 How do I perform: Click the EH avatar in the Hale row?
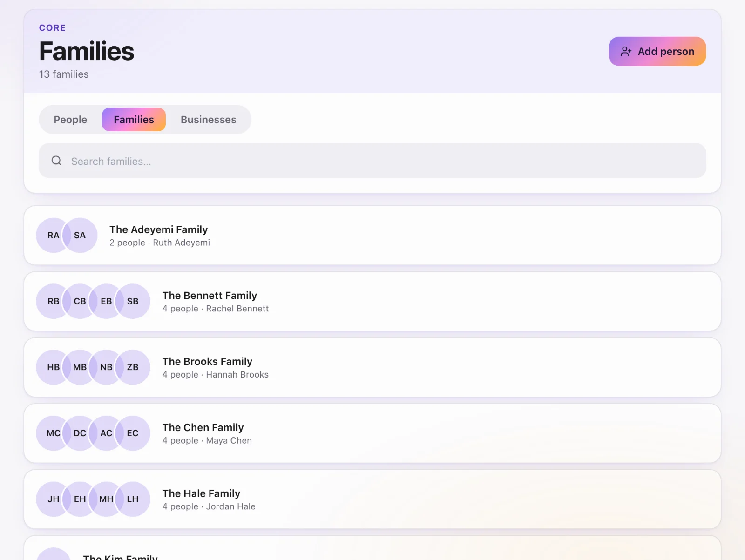click(80, 499)
